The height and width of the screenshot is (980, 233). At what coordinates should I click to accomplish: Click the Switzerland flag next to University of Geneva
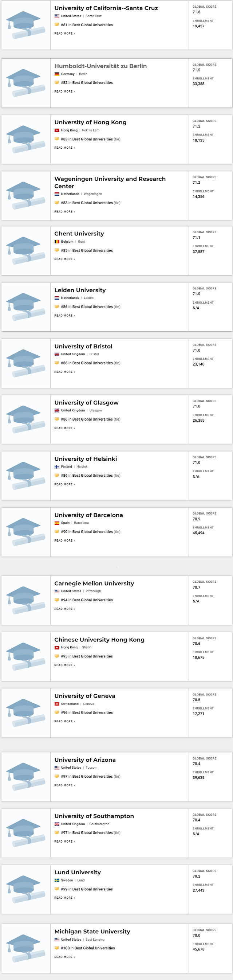[x=56, y=704]
